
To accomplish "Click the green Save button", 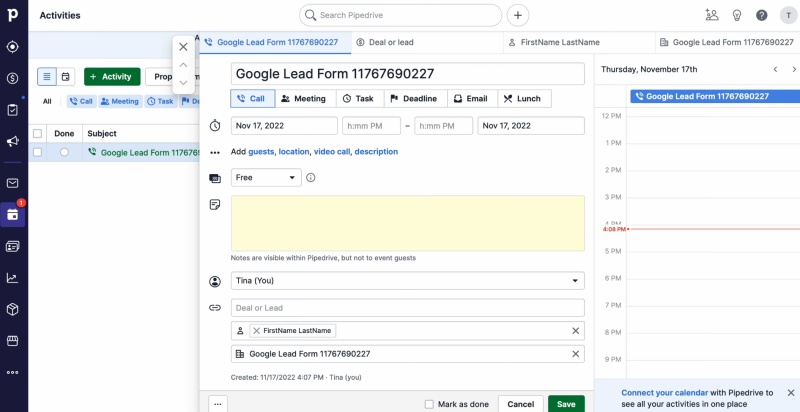I will tap(566, 404).
